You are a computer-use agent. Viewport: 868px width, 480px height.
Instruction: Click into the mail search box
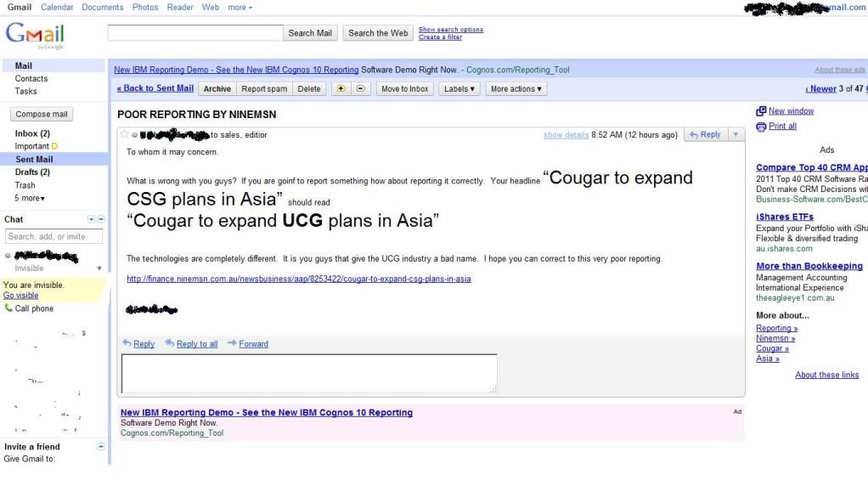[195, 32]
